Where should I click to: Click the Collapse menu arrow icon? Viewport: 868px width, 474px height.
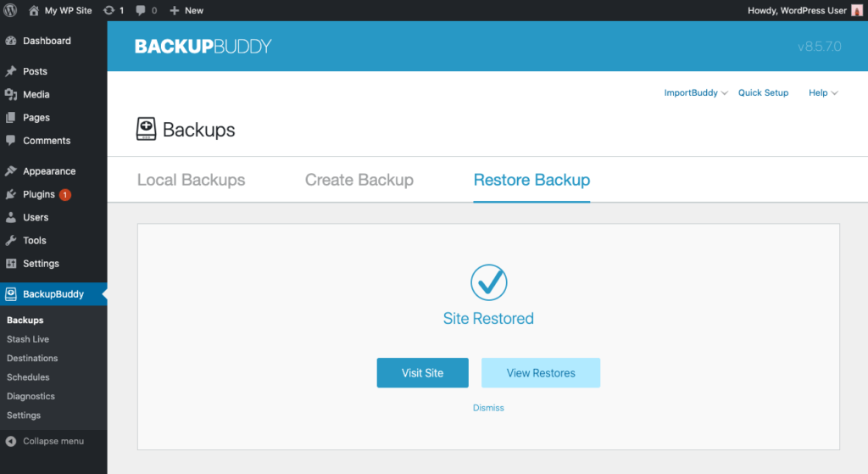point(10,441)
